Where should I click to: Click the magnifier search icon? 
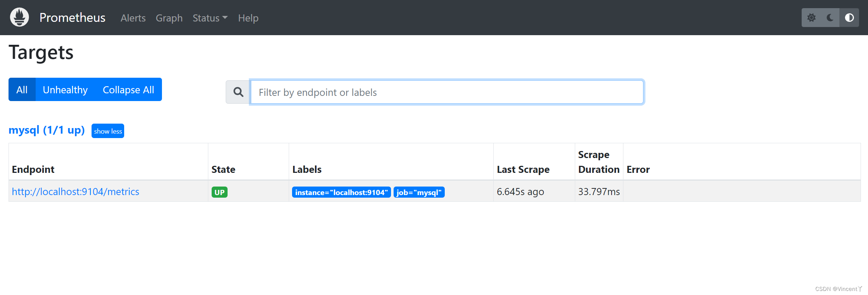pos(238,92)
